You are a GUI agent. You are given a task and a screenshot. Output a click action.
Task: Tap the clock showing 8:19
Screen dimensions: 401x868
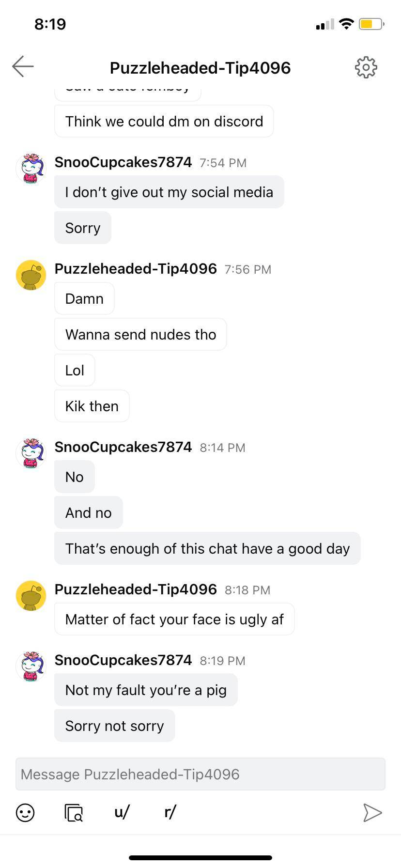point(50,23)
